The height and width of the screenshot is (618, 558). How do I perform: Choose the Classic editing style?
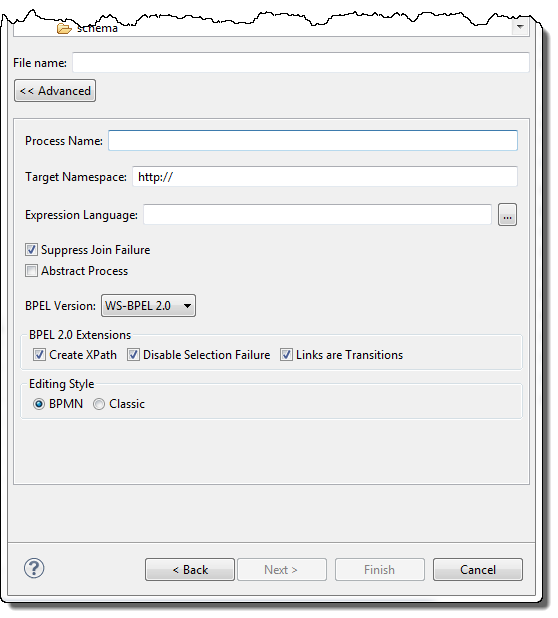99,404
